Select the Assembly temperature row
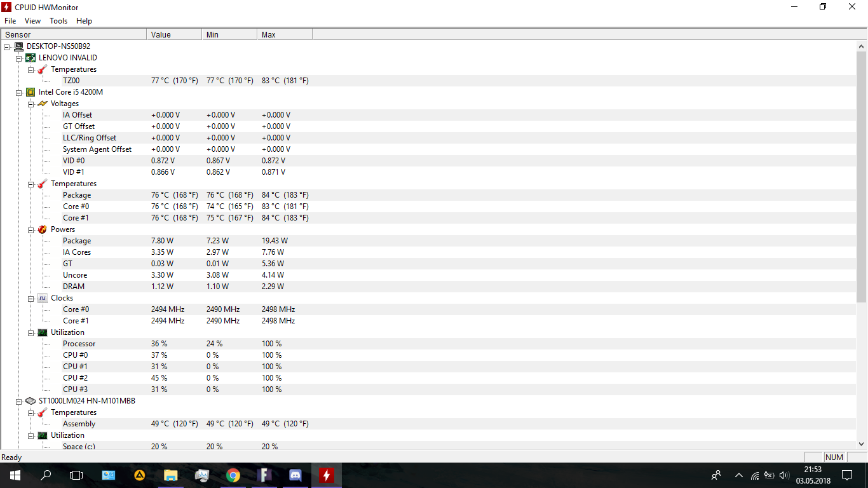The image size is (868, 488). click(428, 424)
